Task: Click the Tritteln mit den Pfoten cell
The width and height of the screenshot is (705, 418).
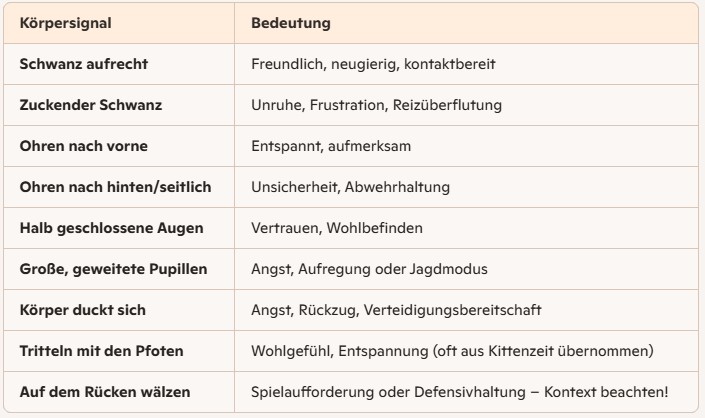Action: tap(119, 351)
